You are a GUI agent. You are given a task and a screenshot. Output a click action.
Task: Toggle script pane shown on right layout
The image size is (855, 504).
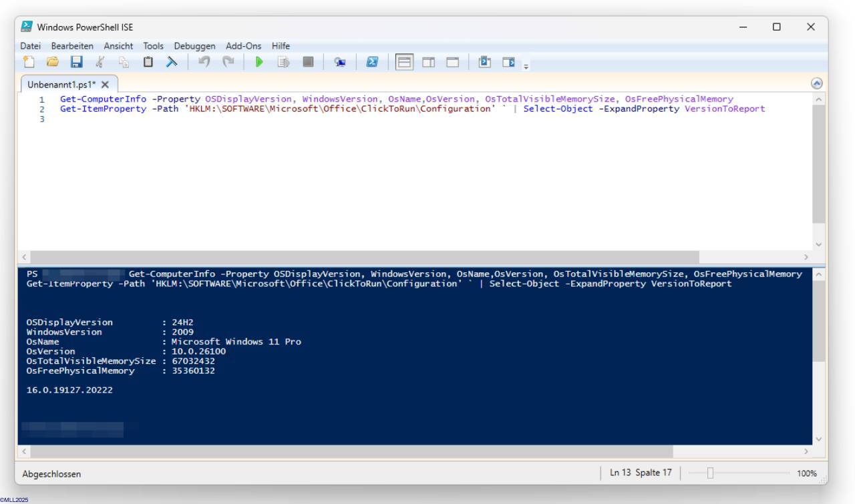[428, 63]
